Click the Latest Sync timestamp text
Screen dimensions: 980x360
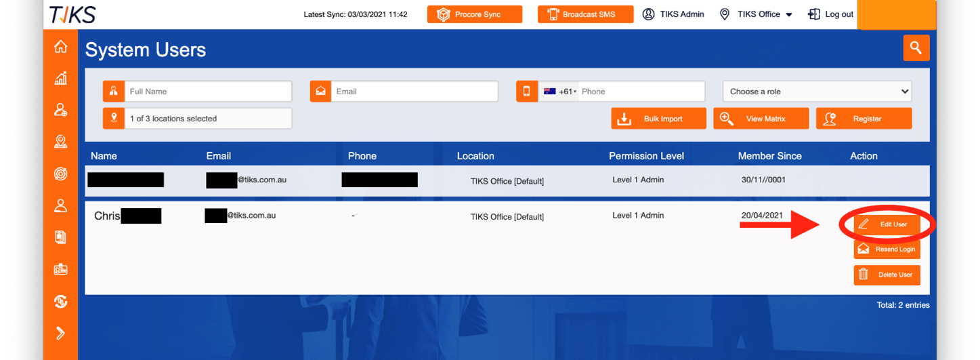tap(356, 14)
